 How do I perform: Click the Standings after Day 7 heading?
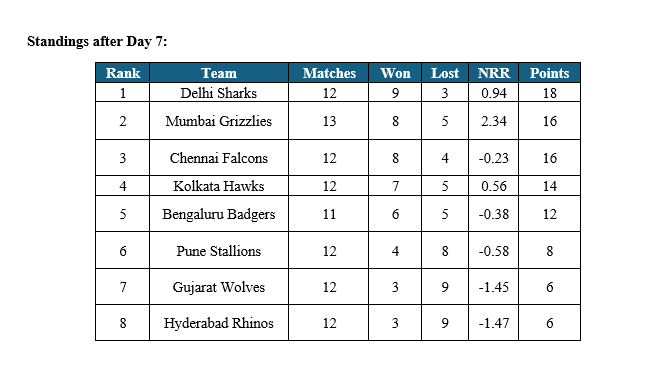97,41
